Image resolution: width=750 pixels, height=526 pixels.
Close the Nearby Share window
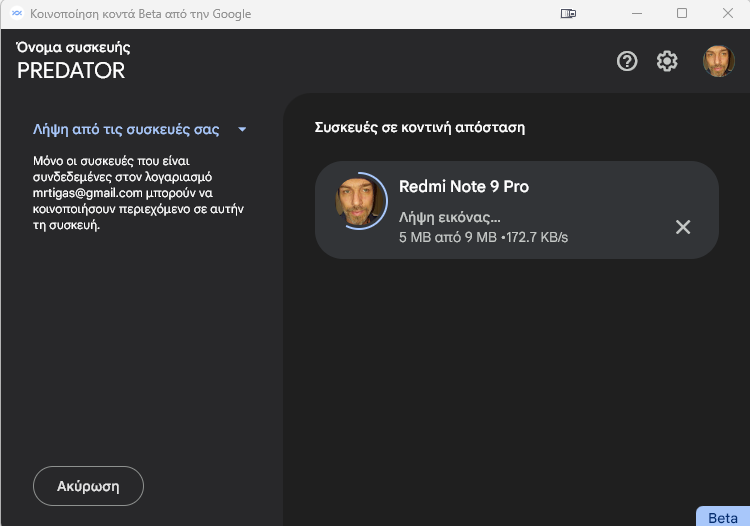pyautogui.click(x=728, y=13)
